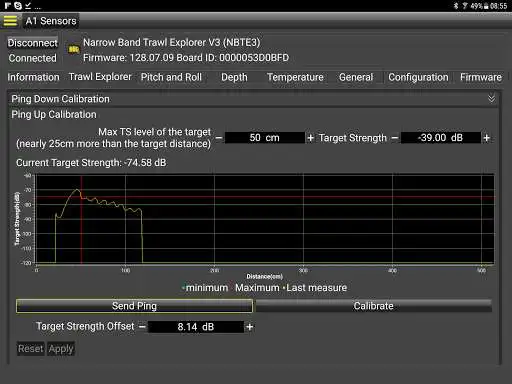Image resolution: width=512 pixels, height=384 pixels.
Task: Increase the Target Strength value
Action: click(x=486, y=138)
